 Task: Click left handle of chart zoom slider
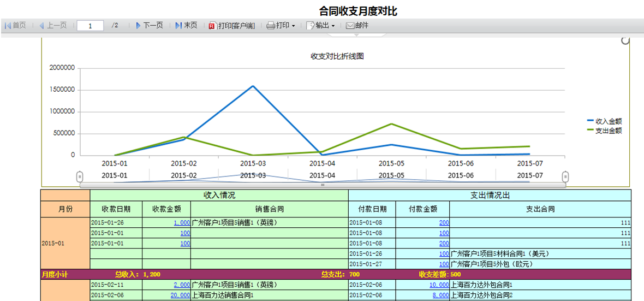click(x=80, y=177)
